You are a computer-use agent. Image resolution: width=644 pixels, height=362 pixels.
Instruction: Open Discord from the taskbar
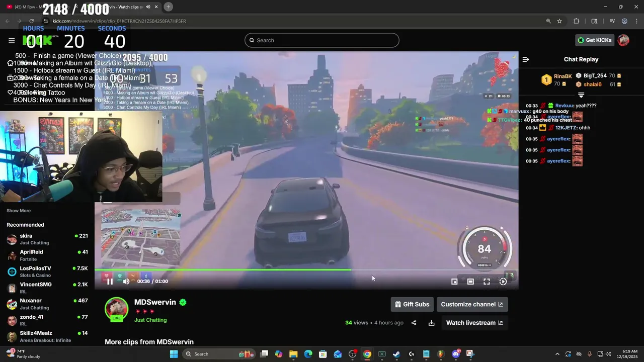[456, 354]
